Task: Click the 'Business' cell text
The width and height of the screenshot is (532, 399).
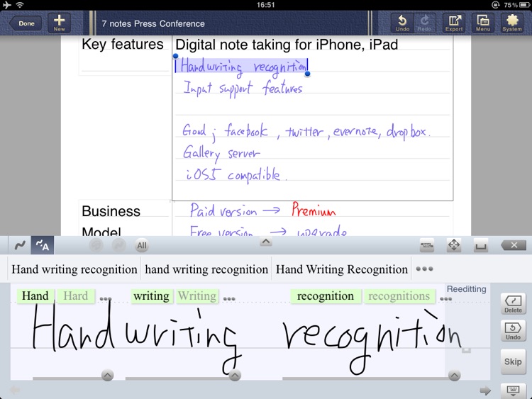Action: click(x=111, y=211)
